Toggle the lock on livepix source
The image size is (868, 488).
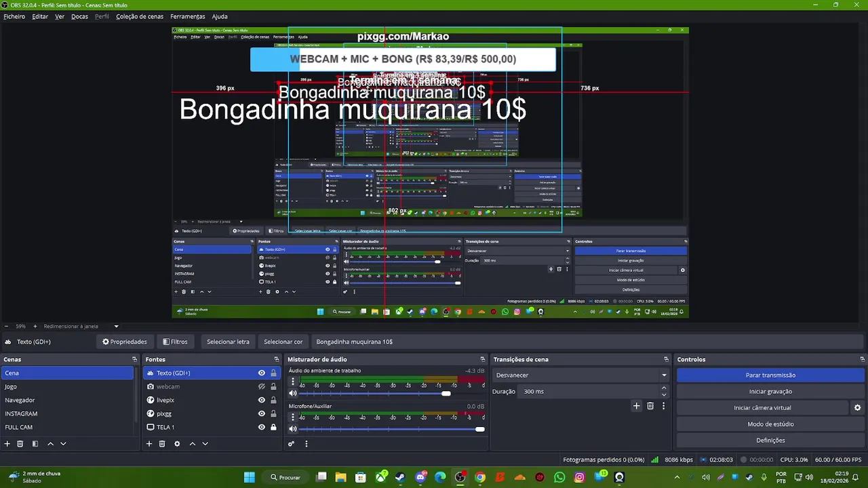point(273,400)
